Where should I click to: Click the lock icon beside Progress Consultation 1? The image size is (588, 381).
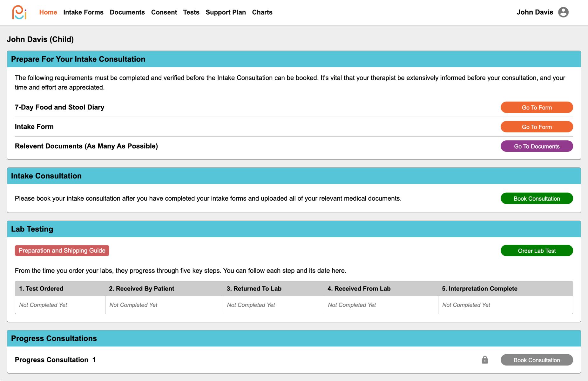point(485,360)
